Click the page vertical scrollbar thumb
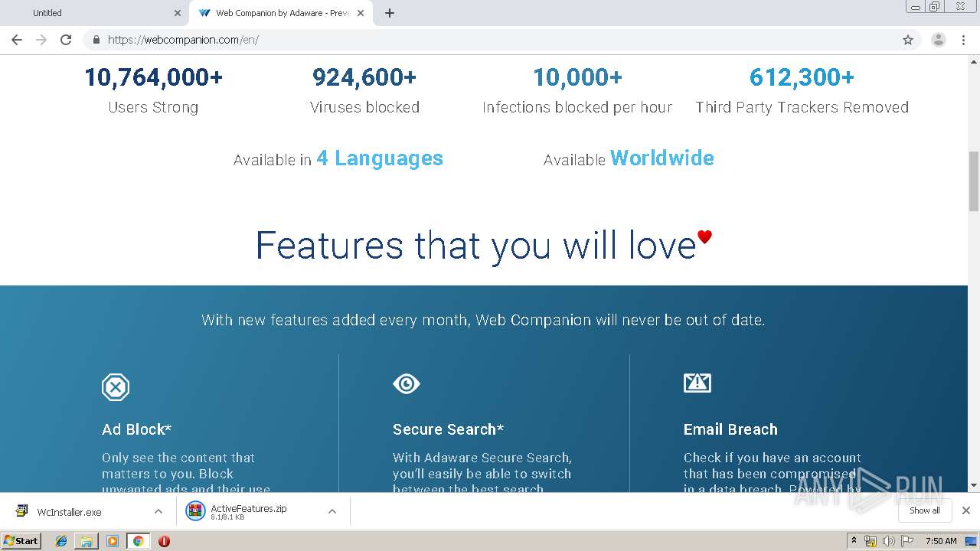This screenshot has height=551, width=980. pos(974,181)
